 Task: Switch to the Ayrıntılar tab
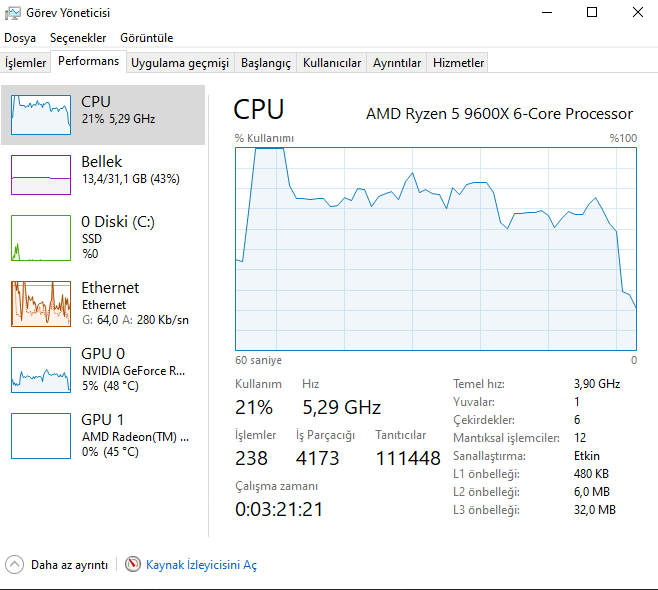coord(397,63)
